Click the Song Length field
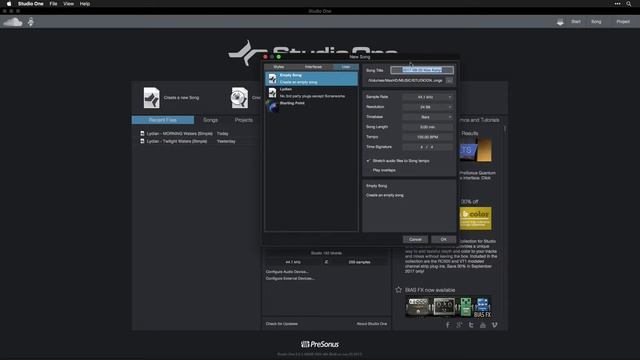The height and width of the screenshot is (360, 640). [x=427, y=127]
